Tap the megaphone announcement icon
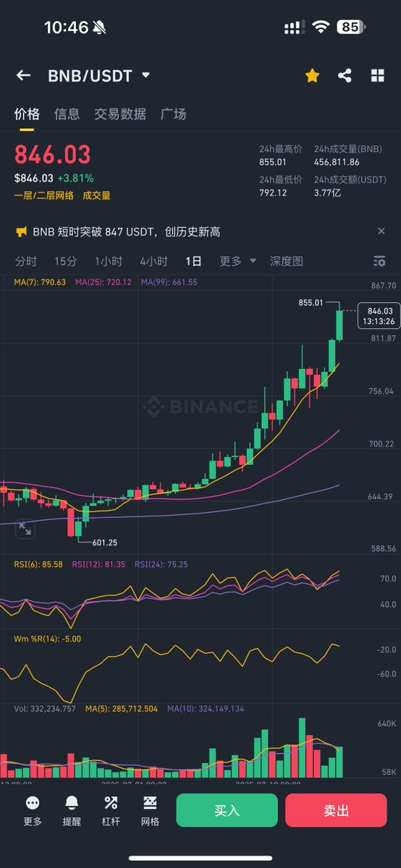Screen dimensions: 401x868 (x=21, y=231)
